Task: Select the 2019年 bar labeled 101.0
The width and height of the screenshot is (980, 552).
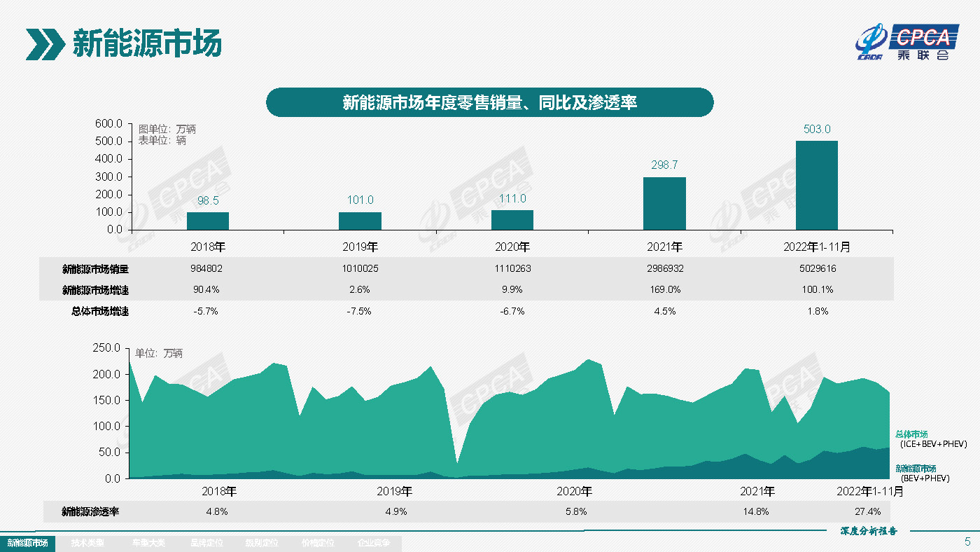Action: point(360,221)
